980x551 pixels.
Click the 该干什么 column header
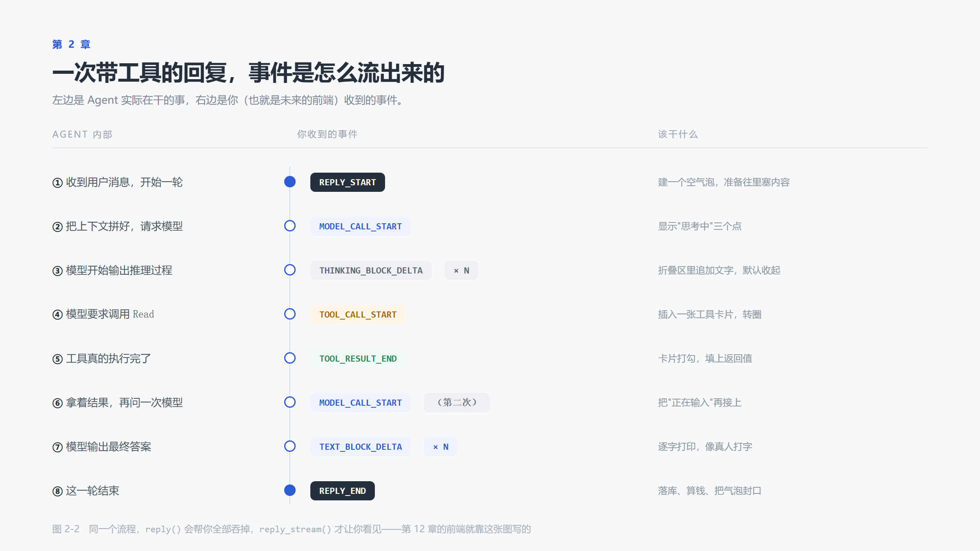tap(678, 134)
